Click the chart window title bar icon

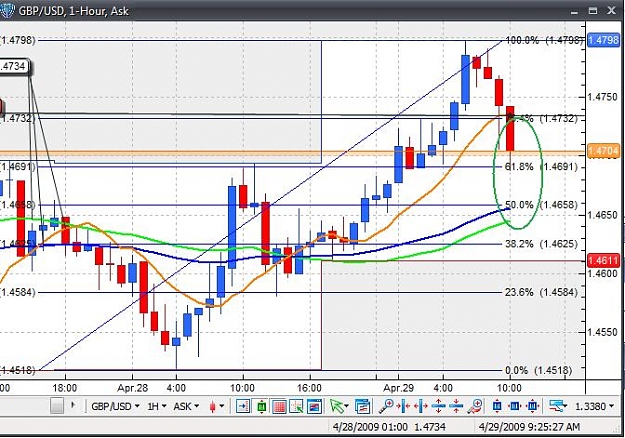point(7,10)
